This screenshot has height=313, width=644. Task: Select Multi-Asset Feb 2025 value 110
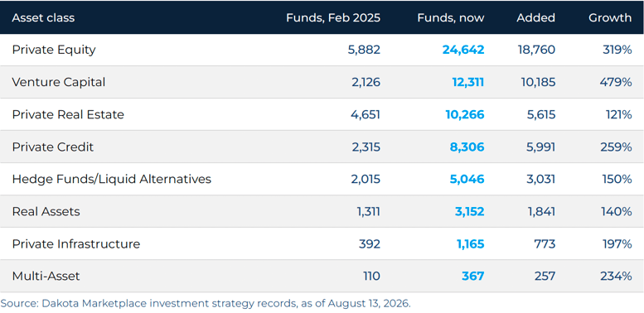click(x=372, y=276)
